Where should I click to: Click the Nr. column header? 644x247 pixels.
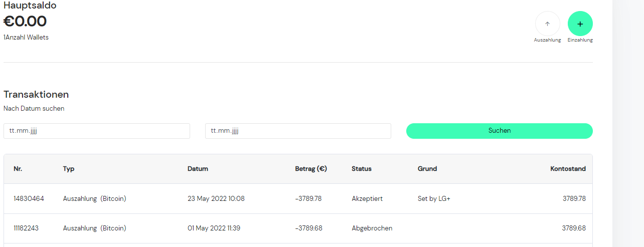(x=18, y=169)
